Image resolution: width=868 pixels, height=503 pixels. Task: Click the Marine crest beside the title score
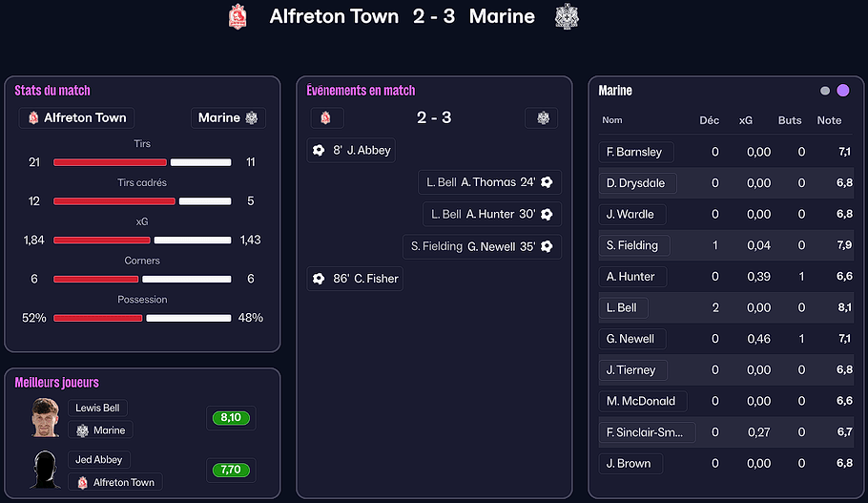568,16
